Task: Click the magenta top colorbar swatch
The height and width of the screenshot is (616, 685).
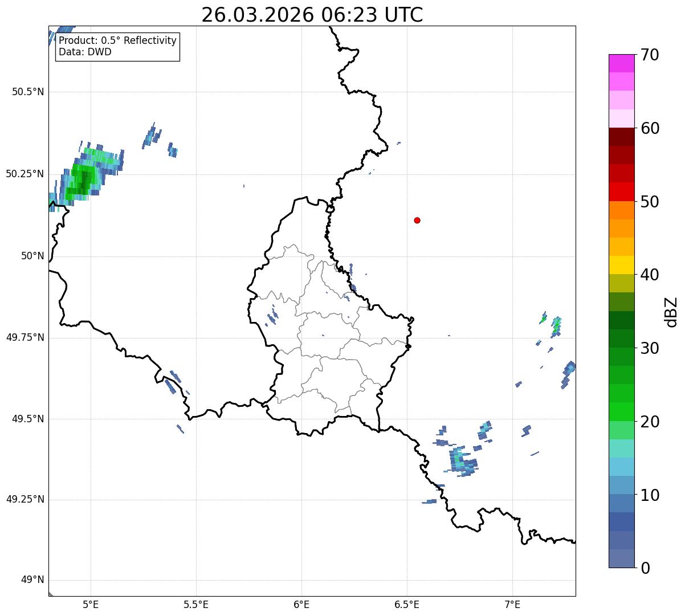Action: point(621,63)
